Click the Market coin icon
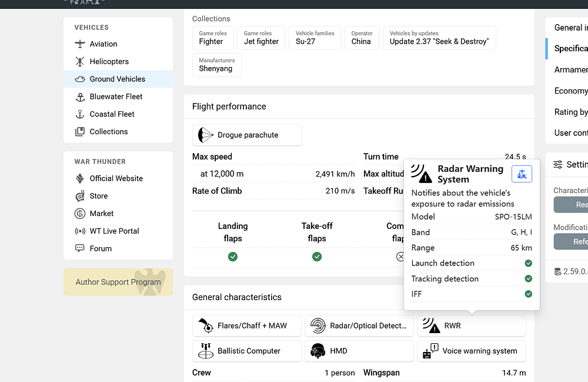The width and height of the screenshot is (588, 382). [x=80, y=214]
